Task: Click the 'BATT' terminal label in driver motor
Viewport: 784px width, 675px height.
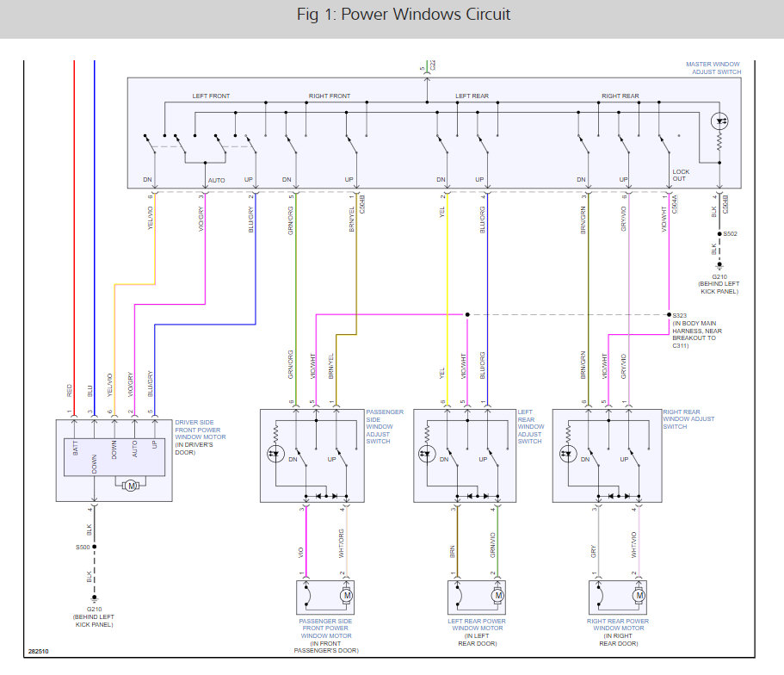Action: tap(76, 448)
